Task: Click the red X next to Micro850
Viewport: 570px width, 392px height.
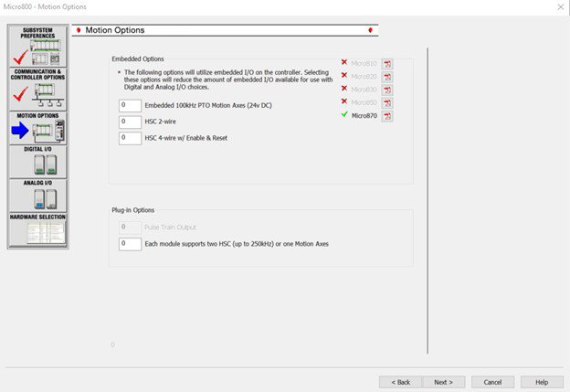Action: (344, 101)
